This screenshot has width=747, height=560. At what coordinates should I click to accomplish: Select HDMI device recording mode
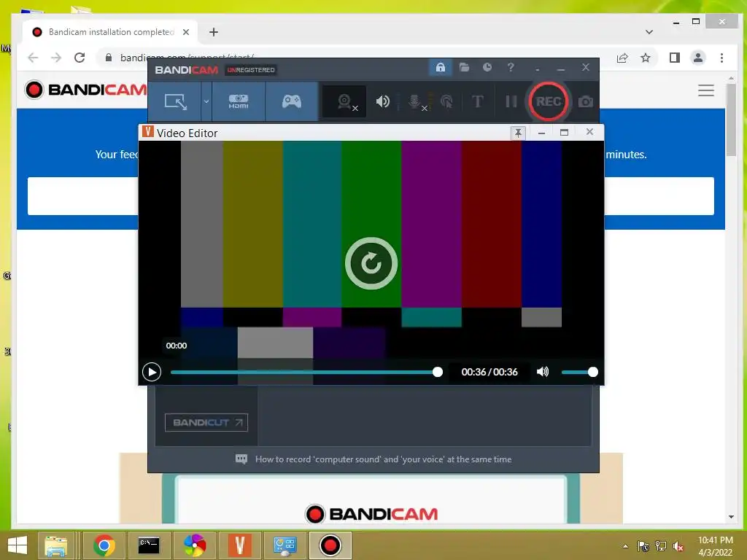[x=239, y=101]
